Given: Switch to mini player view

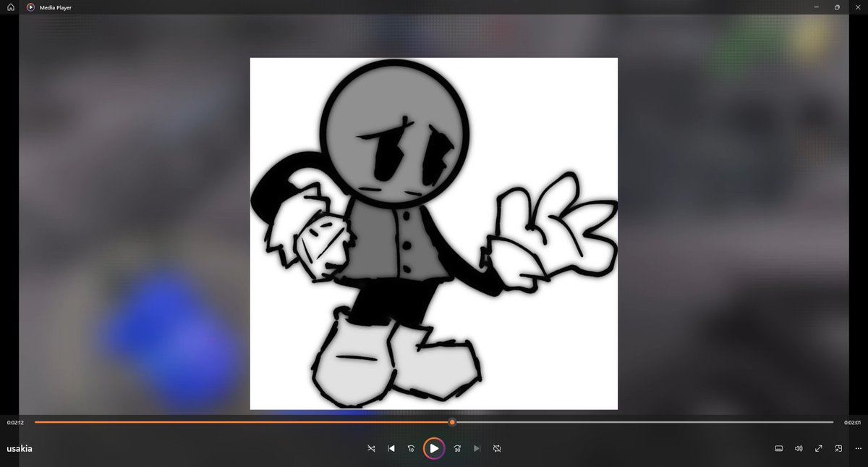Looking at the screenshot, I should point(838,448).
